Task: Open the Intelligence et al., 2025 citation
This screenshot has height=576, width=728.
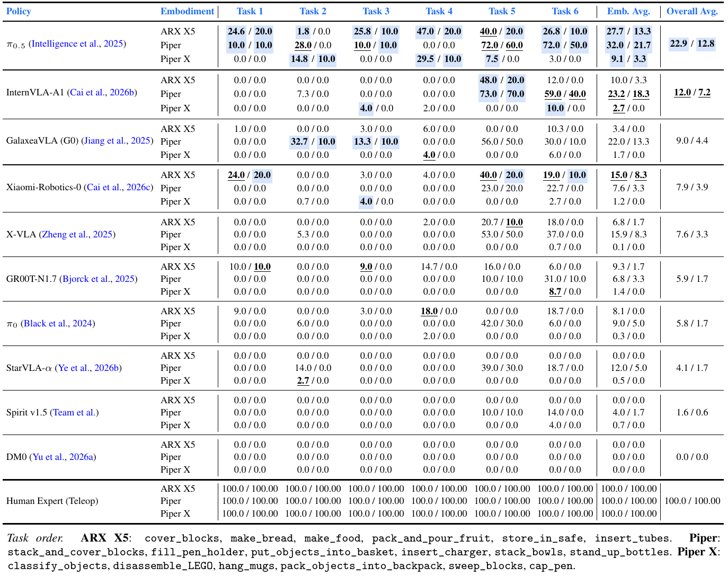Action: click(x=77, y=43)
